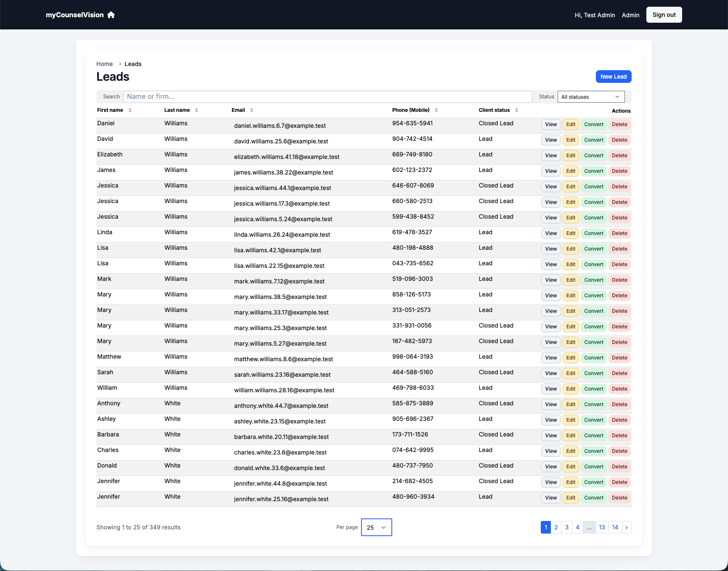
Task: Click the next page arrow
Action: [x=627, y=527]
